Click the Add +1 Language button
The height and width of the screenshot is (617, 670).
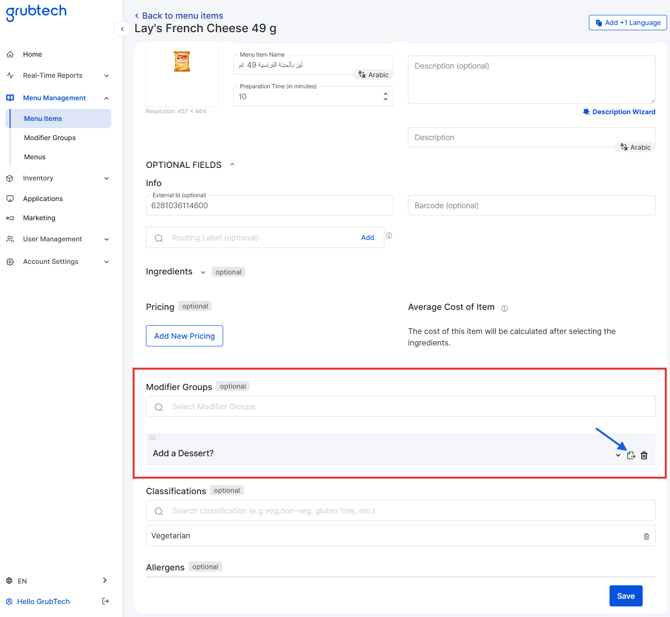pos(628,23)
